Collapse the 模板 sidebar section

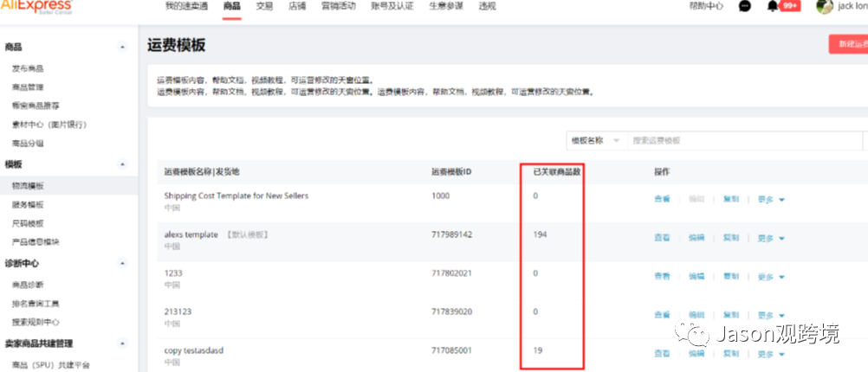point(122,164)
